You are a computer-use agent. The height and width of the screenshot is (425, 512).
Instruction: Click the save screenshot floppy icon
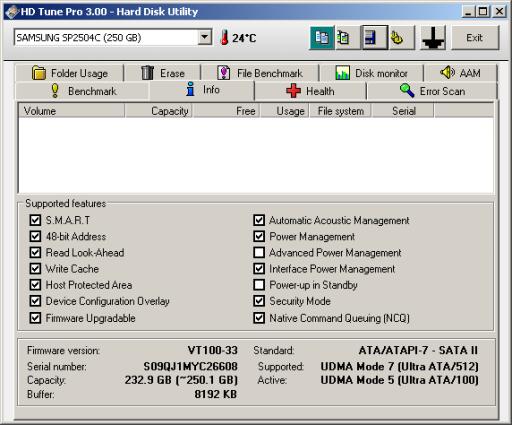[374, 38]
